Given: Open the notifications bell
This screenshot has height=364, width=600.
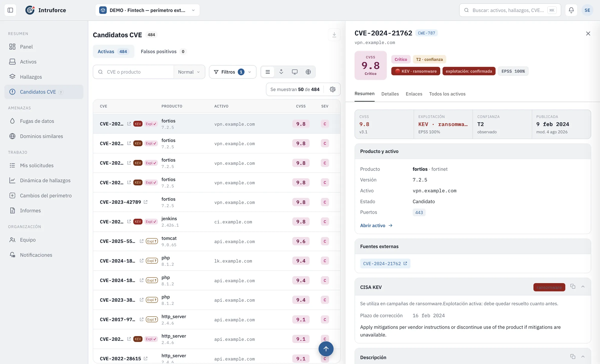Looking at the screenshot, I should [571, 10].
